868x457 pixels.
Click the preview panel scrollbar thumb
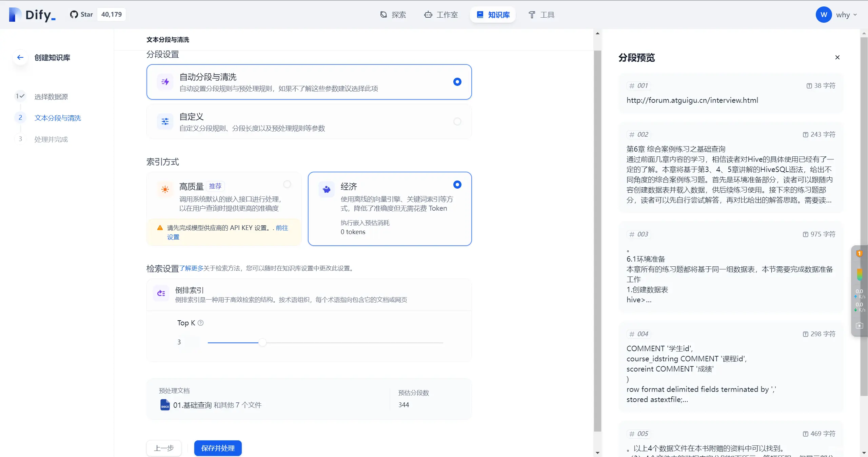click(864, 216)
